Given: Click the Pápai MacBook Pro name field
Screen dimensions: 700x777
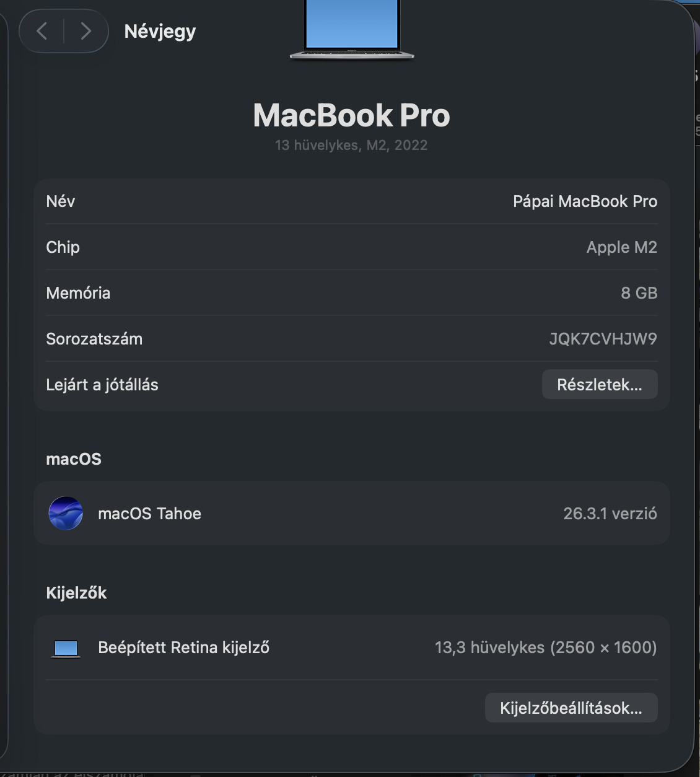Looking at the screenshot, I should pos(585,201).
